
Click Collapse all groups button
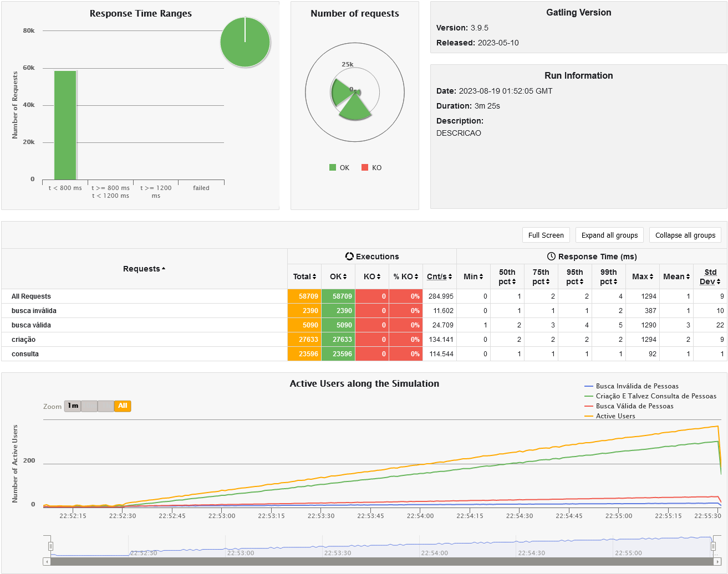click(x=685, y=235)
